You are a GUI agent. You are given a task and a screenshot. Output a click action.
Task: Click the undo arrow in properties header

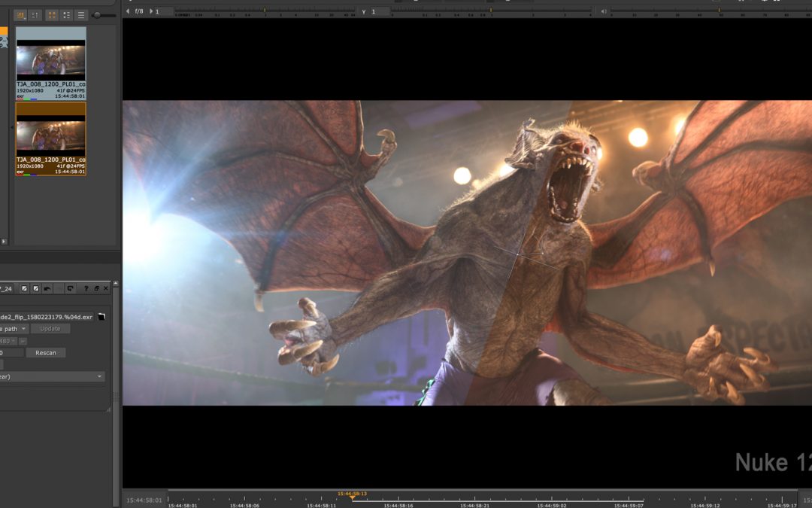click(x=47, y=289)
